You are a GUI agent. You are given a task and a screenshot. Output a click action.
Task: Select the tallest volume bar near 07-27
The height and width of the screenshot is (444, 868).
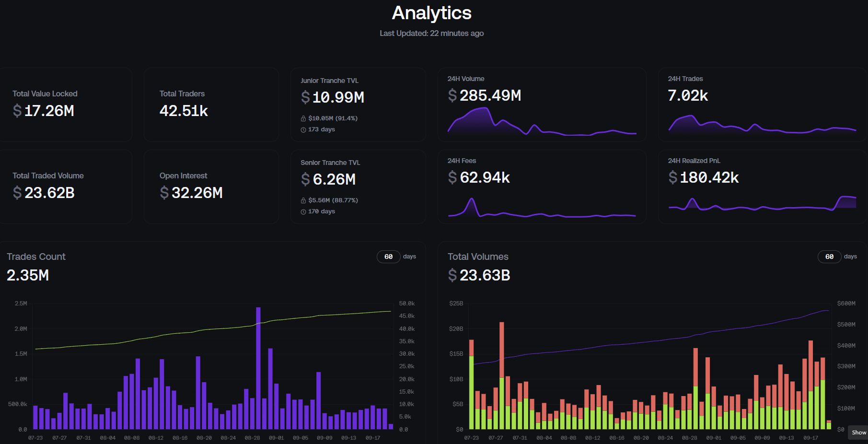click(502, 375)
